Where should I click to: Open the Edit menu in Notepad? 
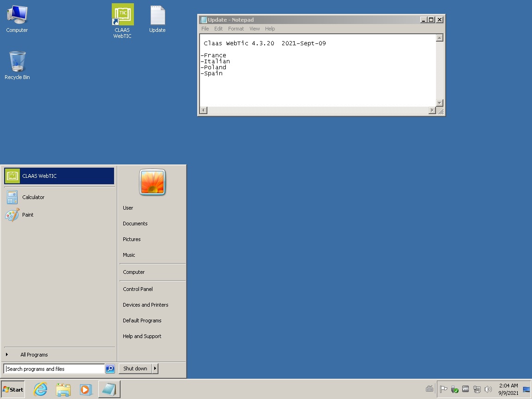pos(218,29)
